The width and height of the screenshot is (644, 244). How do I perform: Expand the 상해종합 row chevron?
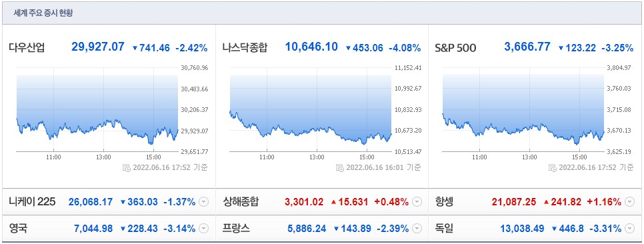click(417, 202)
